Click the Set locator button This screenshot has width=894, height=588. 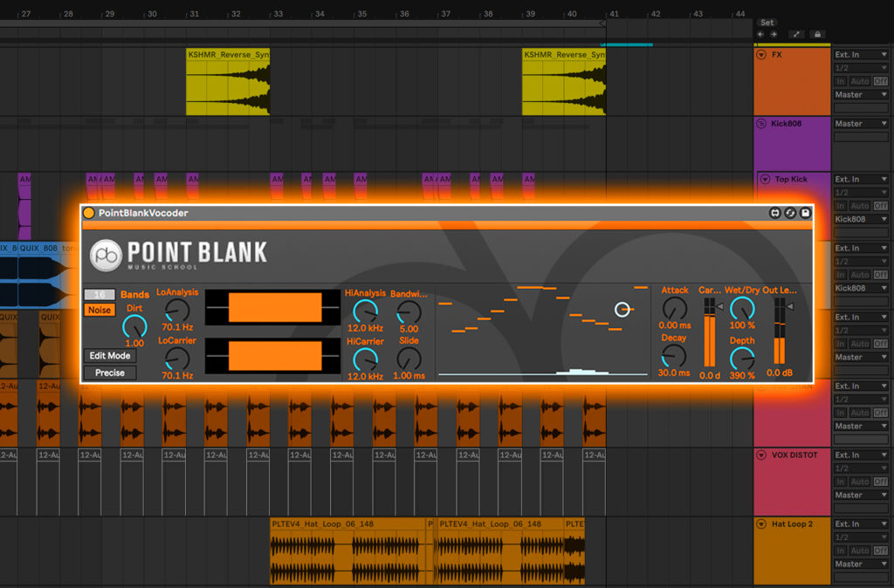[x=767, y=23]
